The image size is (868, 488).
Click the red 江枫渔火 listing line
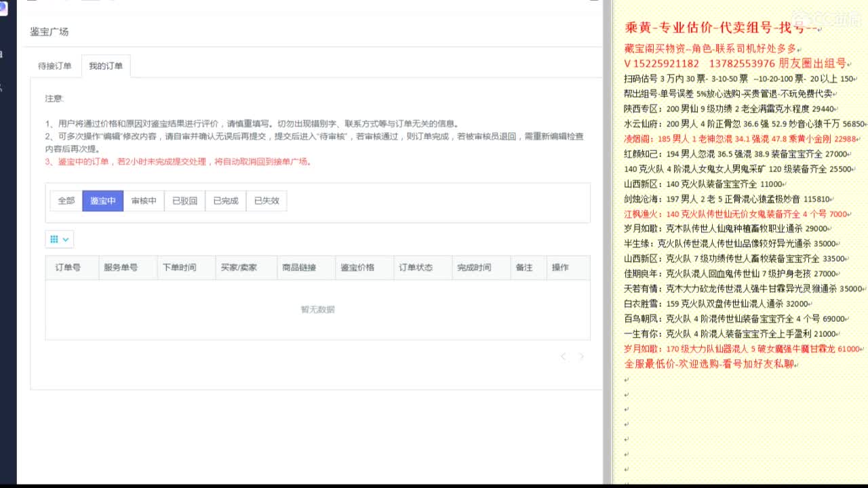(x=737, y=214)
